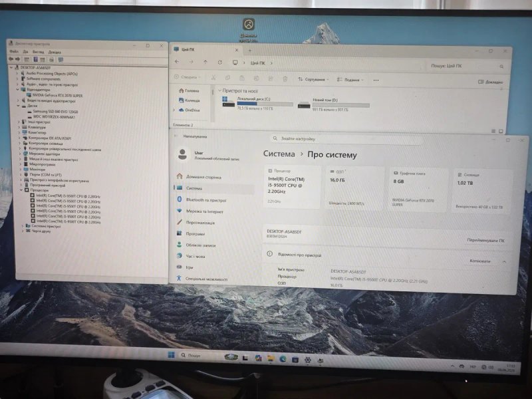Click the Paste icon in Explorer toolbar

(242, 78)
